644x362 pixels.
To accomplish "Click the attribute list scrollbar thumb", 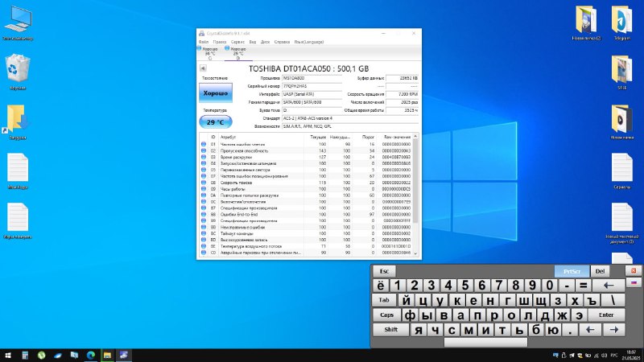I will pos(415,180).
